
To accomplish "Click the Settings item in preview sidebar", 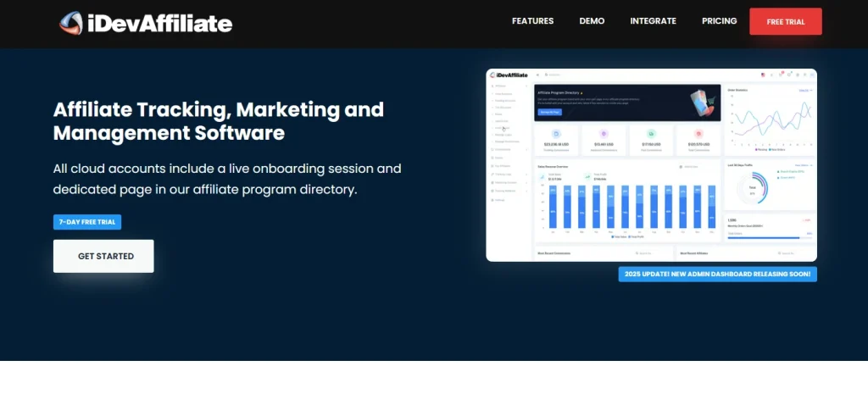I will [499, 200].
